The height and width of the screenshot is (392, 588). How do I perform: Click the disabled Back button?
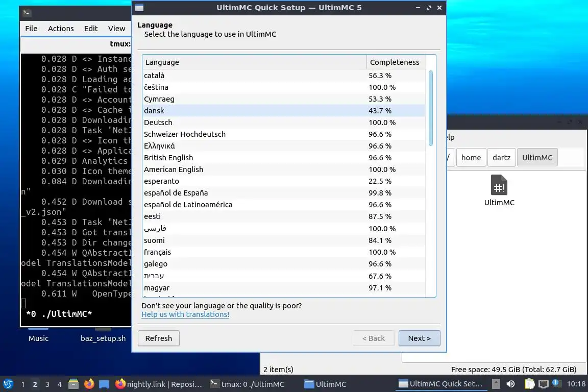tap(374, 338)
